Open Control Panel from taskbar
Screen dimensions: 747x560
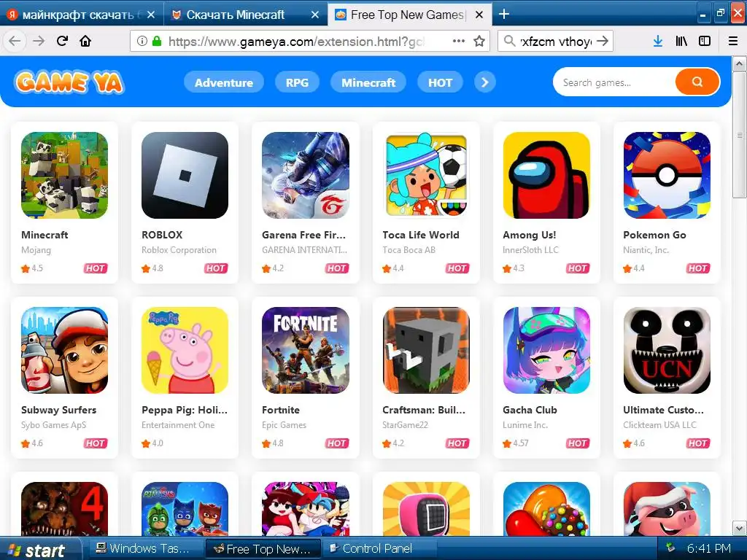(371, 548)
